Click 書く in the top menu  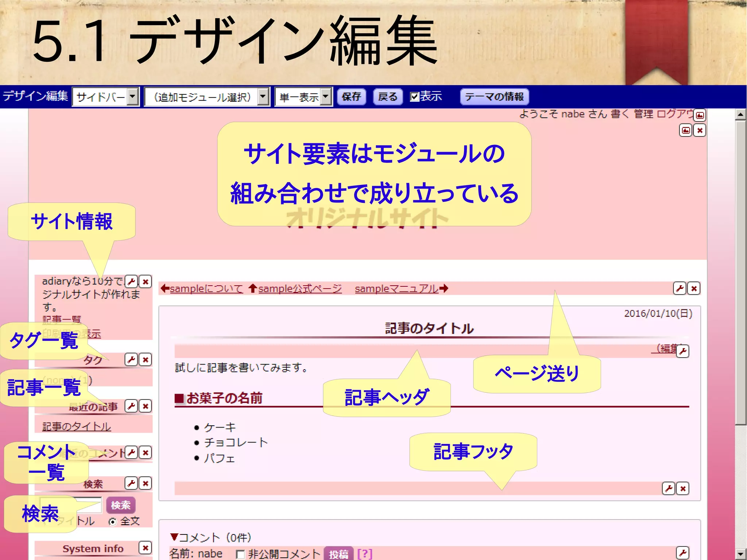coord(620,114)
